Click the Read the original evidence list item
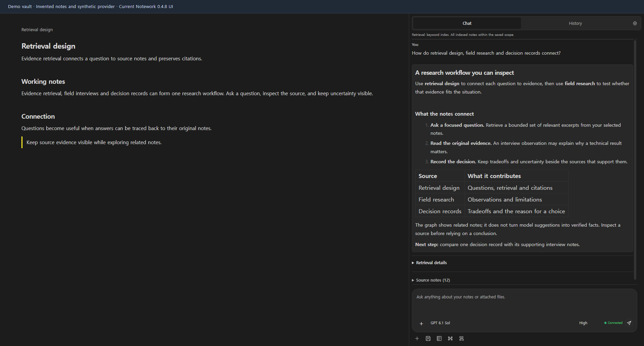The image size is (644, 346). click(525, 148)
